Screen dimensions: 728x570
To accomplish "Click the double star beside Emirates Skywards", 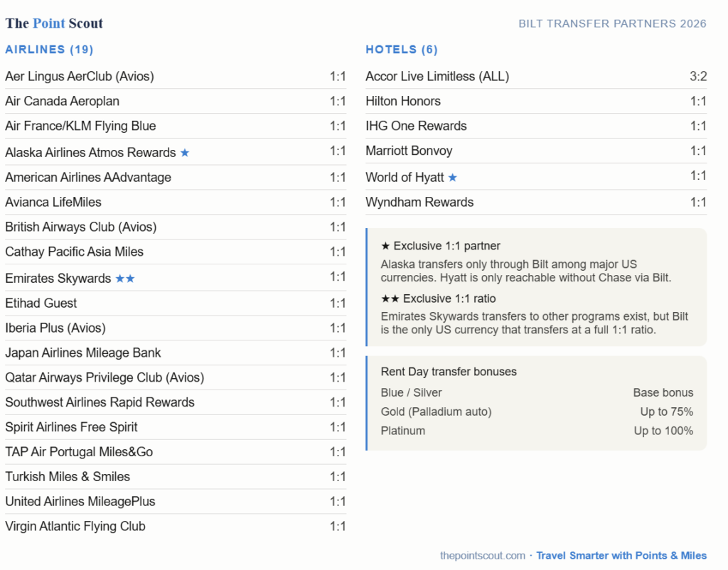I will click(125, 279).
